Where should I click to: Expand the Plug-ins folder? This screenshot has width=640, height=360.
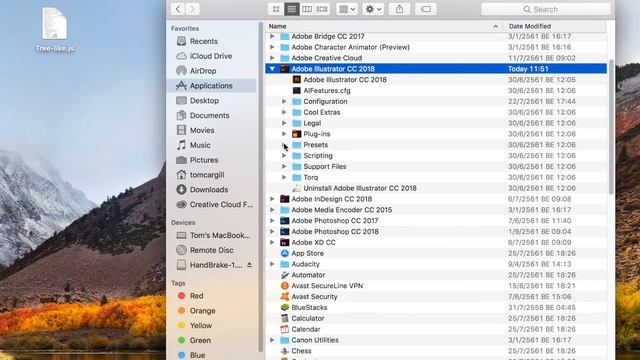(284, 134)
